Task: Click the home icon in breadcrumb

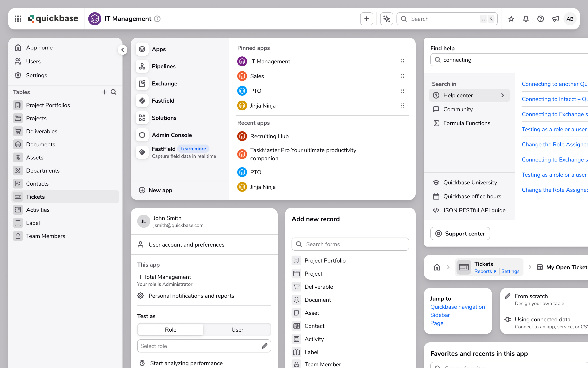Action: coord(437,267)
